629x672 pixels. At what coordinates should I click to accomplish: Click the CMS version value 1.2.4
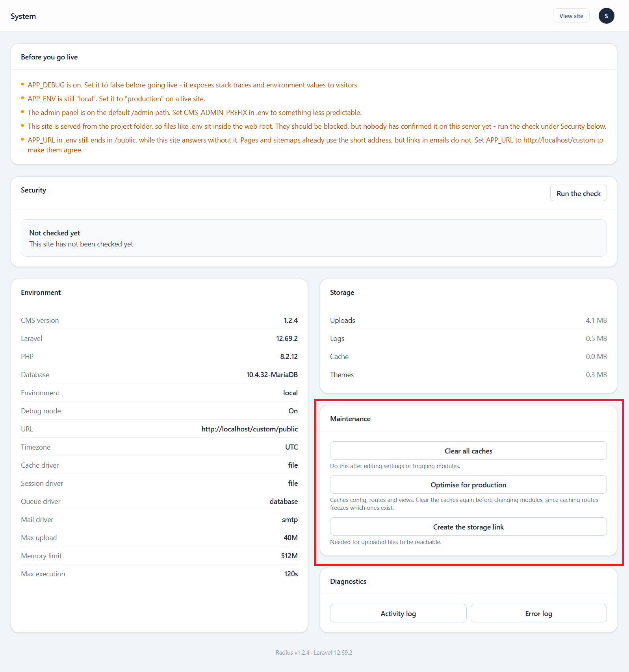click(x=291, y=320)
